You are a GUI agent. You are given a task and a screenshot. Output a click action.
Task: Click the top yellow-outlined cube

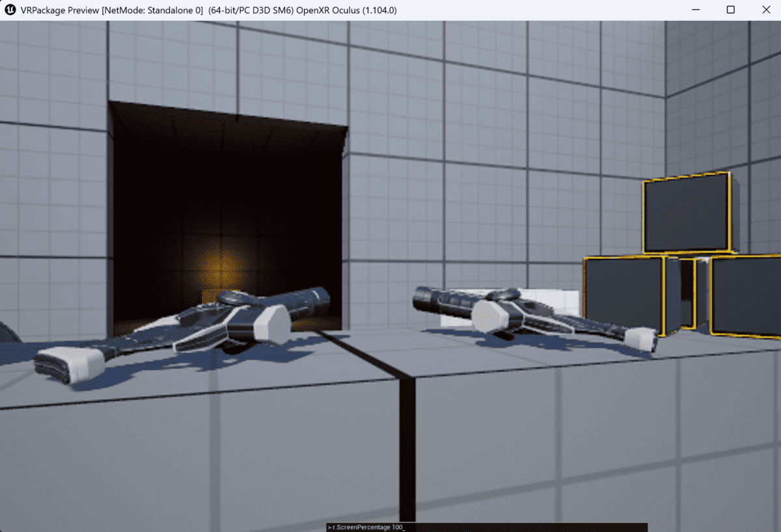690,213
